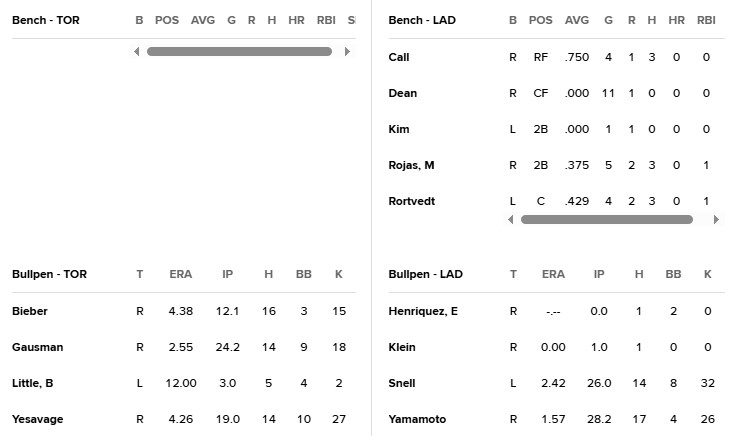Open Yamamoto pitcher profile
This screenshot has height=436, width=737.
(417, 419)
